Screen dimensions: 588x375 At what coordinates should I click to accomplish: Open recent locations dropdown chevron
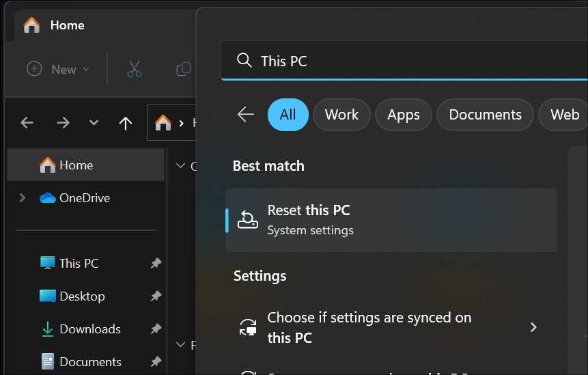(94, 123)
